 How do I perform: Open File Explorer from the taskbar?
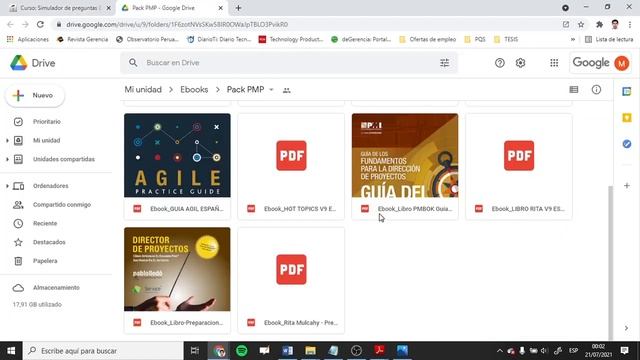point(310,351)
